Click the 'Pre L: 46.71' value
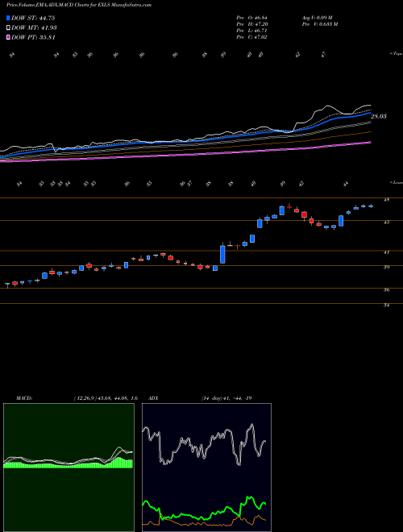The width and height of the screenshot is (403, 532). coord(251,31)
